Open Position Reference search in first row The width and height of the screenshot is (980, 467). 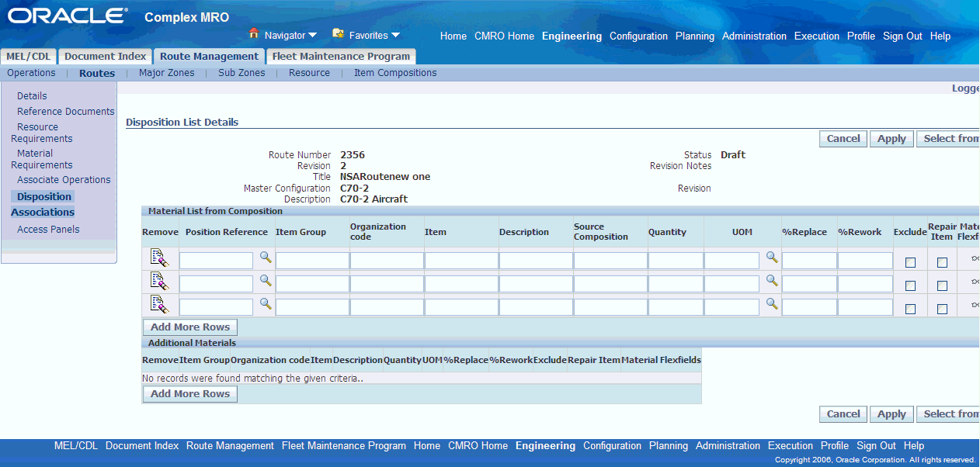pyautogui.click(x=266, y=258)
